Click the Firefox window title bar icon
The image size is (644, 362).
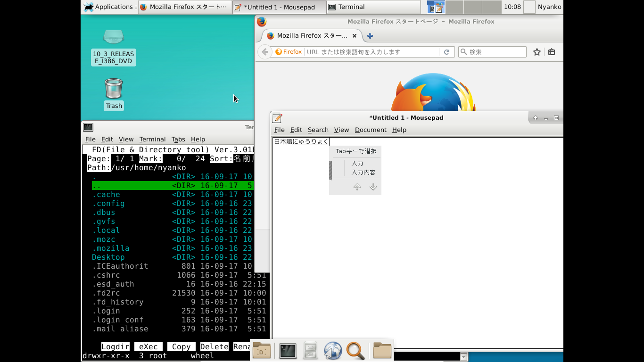click(x=262, y=22)
